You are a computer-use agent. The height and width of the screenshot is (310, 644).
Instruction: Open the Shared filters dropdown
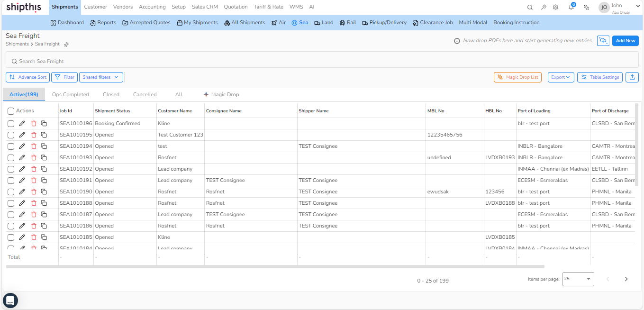tap(101, 77)
